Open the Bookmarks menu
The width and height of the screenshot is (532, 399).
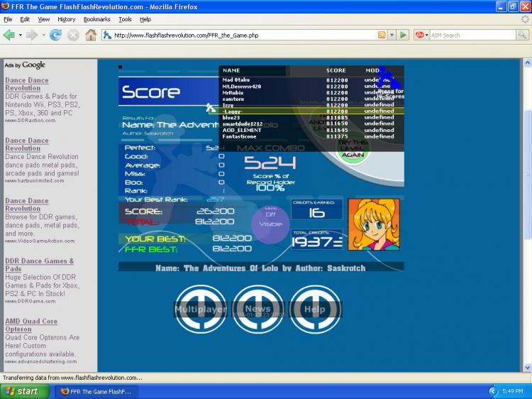[x=96, y=19]
